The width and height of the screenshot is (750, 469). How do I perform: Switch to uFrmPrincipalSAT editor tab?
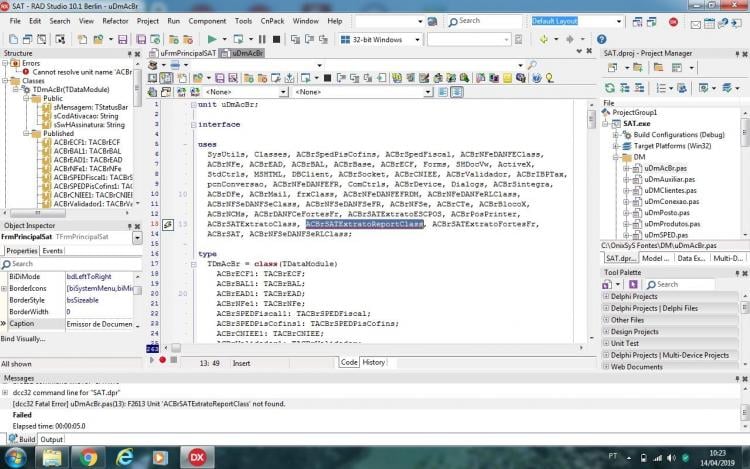click(184, 54)
